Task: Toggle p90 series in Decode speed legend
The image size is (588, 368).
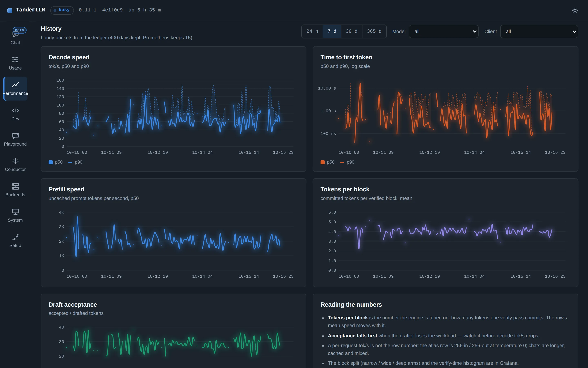Action: pos(75,162)
